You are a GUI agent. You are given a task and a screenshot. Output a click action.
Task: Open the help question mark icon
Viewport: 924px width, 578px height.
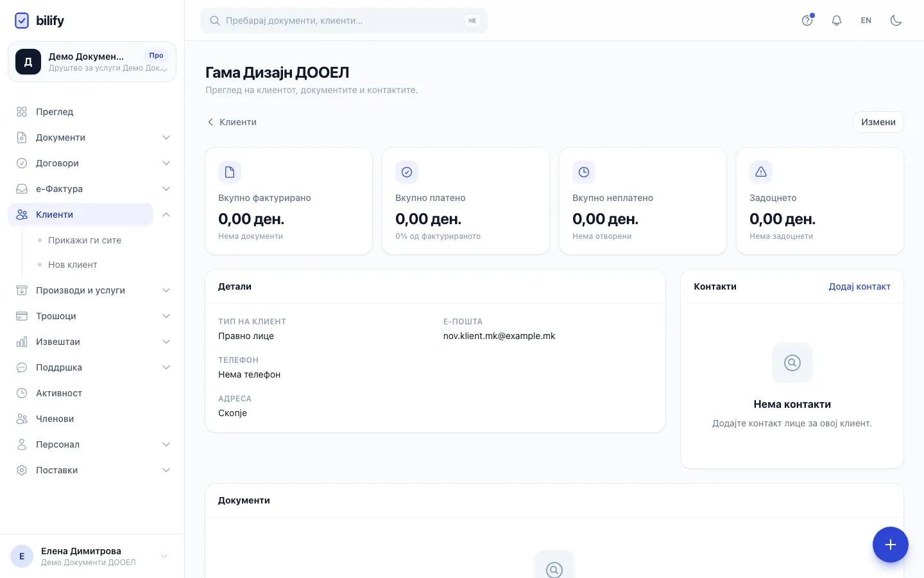coord(807,21)
